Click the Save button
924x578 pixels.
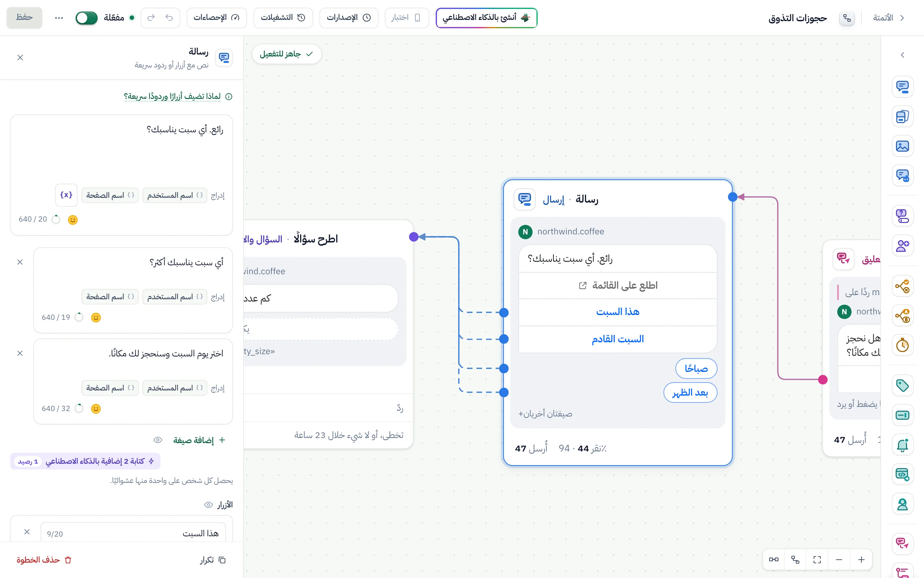24,18
